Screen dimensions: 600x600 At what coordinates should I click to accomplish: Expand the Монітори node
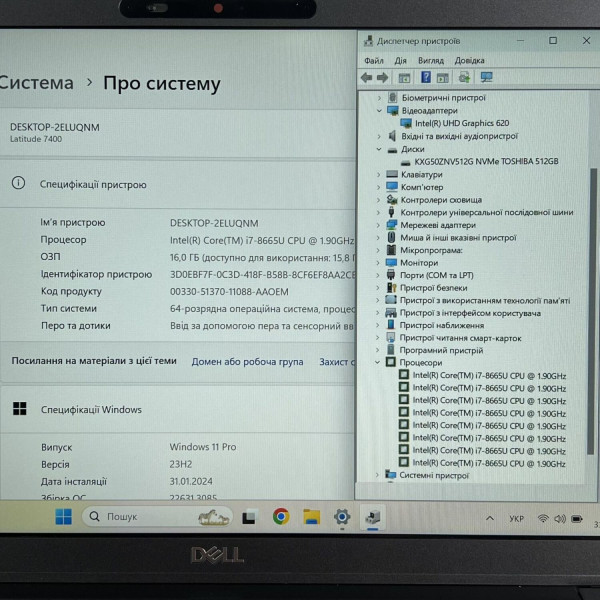(378, 262)
